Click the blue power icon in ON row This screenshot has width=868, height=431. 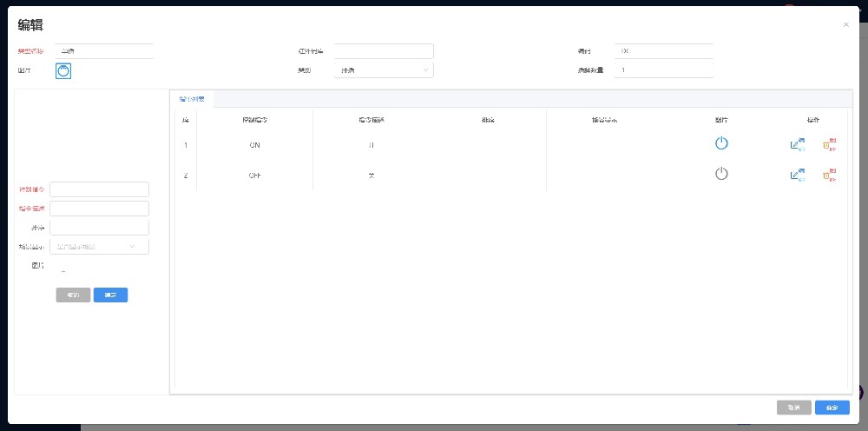[x=721, y=144]
